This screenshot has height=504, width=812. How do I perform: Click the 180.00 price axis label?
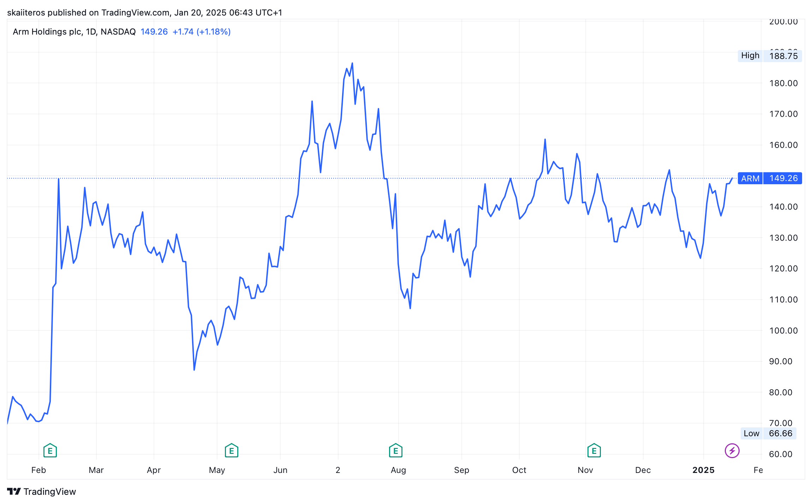[x=783, y=83]
